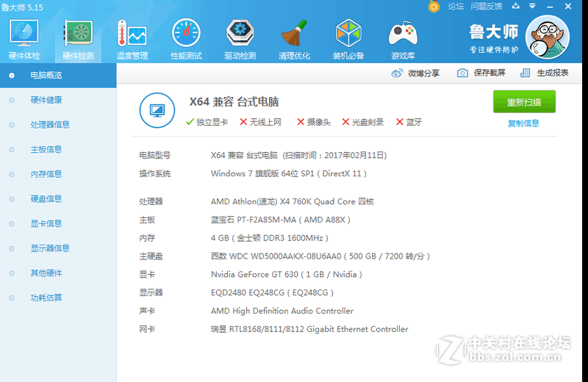Screen dimensions: 588x382
Task: Click the round computer monitor icon
Action: [157, 110]
